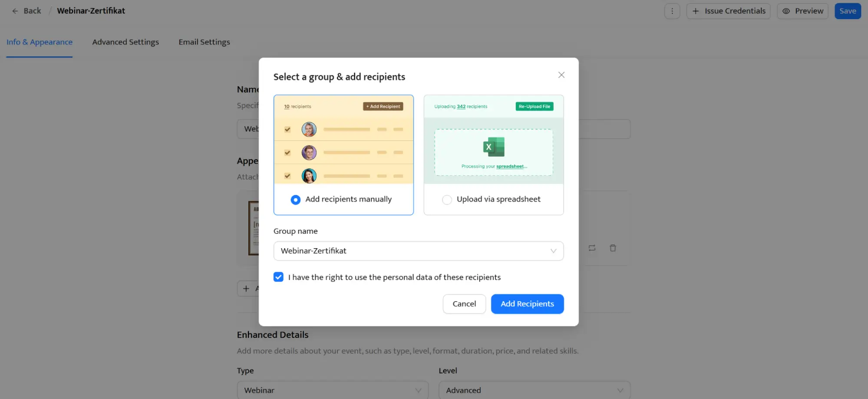The width and height of the screenshot is (868, 399).
Task: Click the plus icon on Issue Credentials
Action: [x=696, y=11]
